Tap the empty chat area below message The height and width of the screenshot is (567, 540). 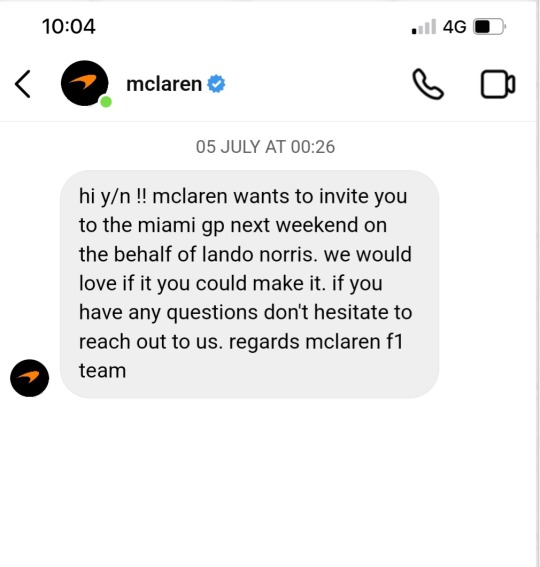[268, 481]
